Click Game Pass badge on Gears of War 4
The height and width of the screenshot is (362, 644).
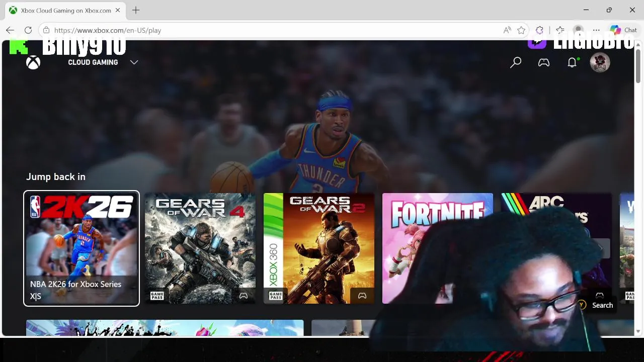tap(157, 296)
